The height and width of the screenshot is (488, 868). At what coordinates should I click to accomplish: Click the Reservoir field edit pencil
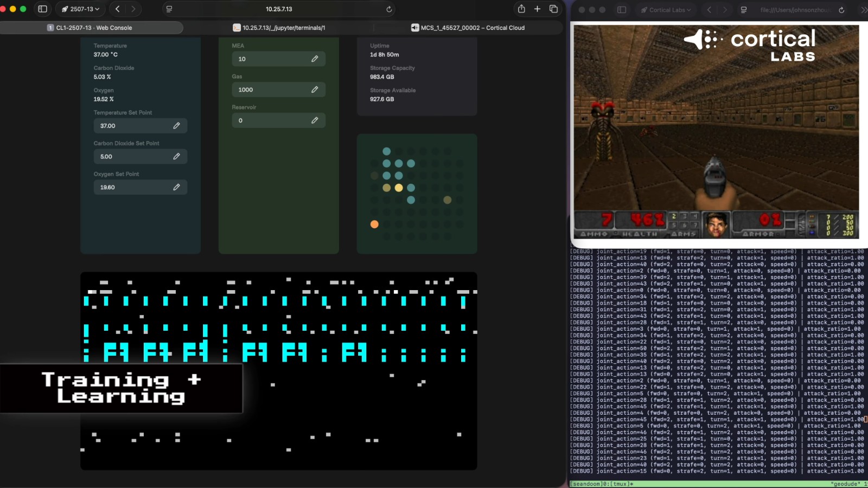coord(315,120)
